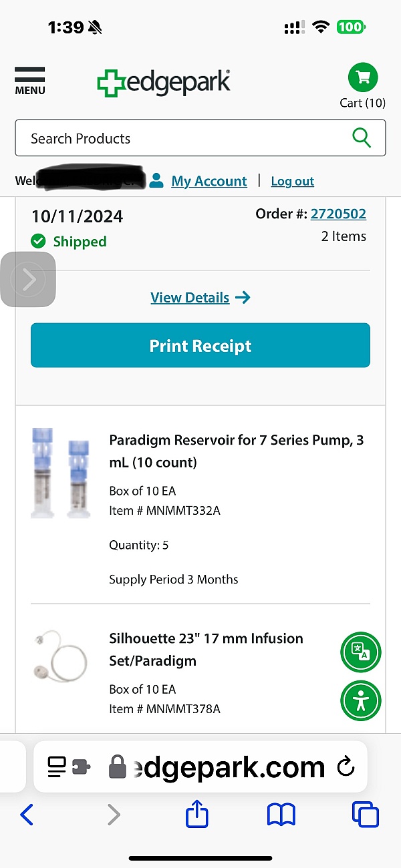Open the hamburger MENU icon
Viewport: 401px width, 868px height.
[x=30, y=80]
